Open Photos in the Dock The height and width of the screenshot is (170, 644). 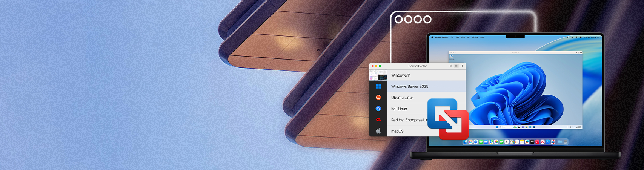pyautogui.click(x=496, y=142)
